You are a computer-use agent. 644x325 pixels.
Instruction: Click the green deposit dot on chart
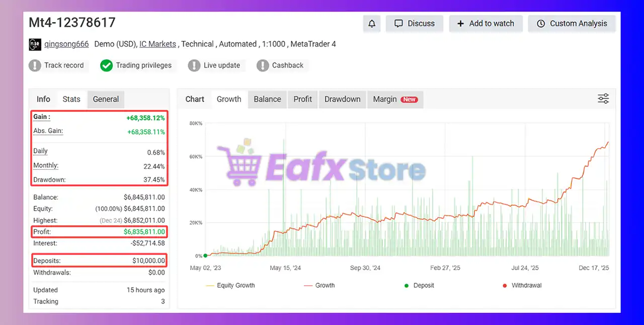205,255
